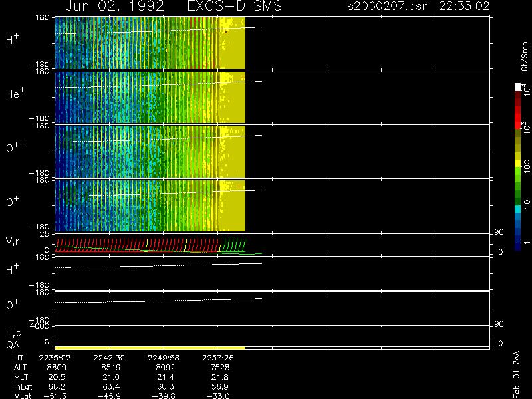The image size is (532, 399).
Task: Select the InLat value '63.4'
Action: click(x=111, y=386)
